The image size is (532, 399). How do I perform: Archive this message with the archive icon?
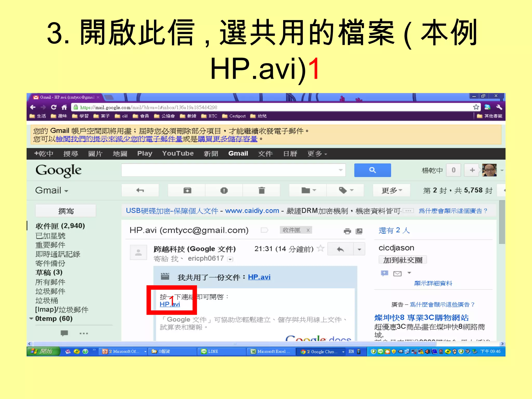[x=187, y=190]
